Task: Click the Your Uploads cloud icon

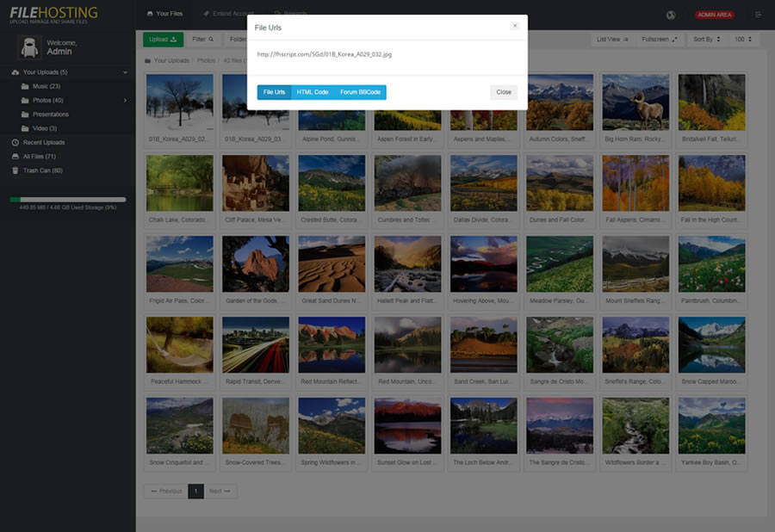Action: click(x=15, y=72)
